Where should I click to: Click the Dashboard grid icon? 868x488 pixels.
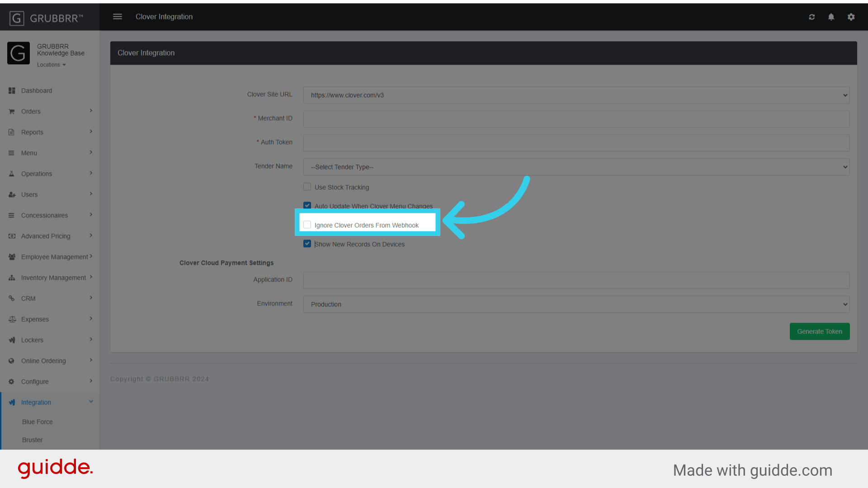[x=12, y=91]
